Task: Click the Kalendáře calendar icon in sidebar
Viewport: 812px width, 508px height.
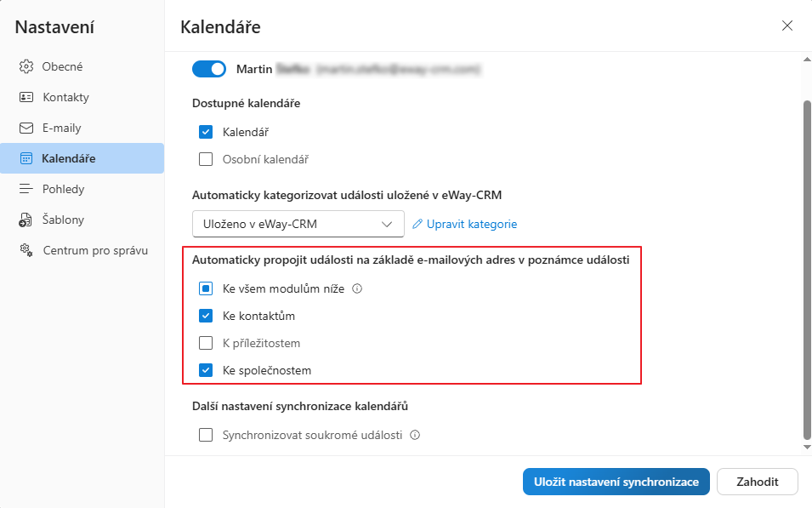Action: 27,157
